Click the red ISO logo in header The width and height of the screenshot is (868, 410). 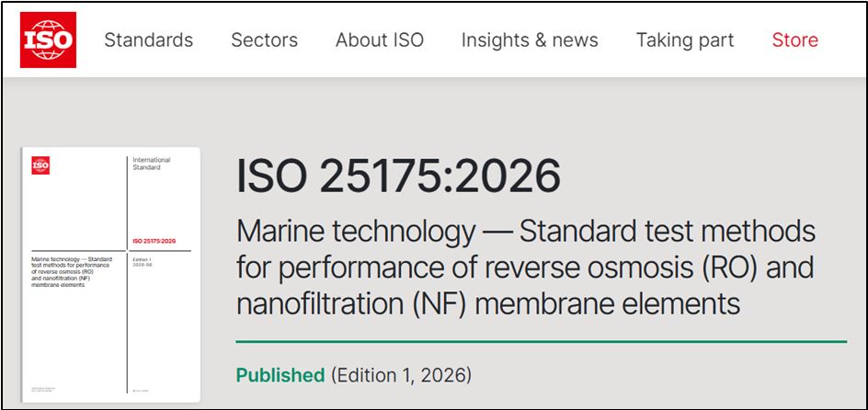pyautogui.click(x=48, y=40)
